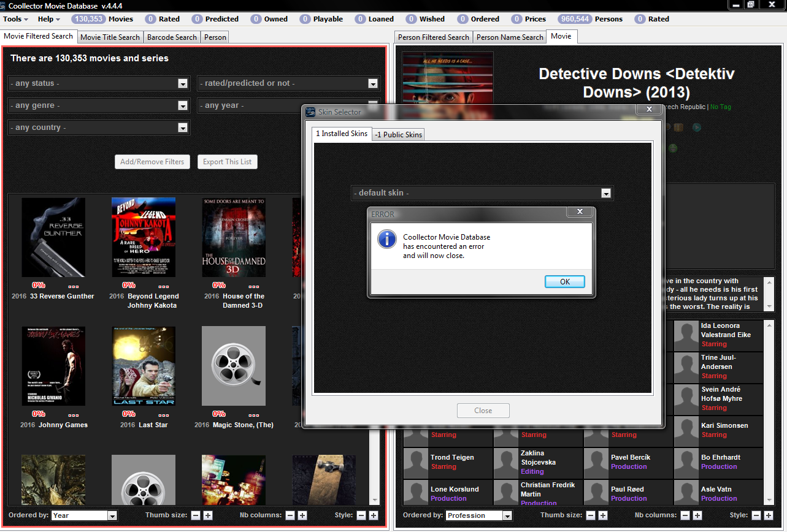This screenshot has width=787, height=532.
Task: Click Style plus in the movie list panel
Action: coord(374,515)
